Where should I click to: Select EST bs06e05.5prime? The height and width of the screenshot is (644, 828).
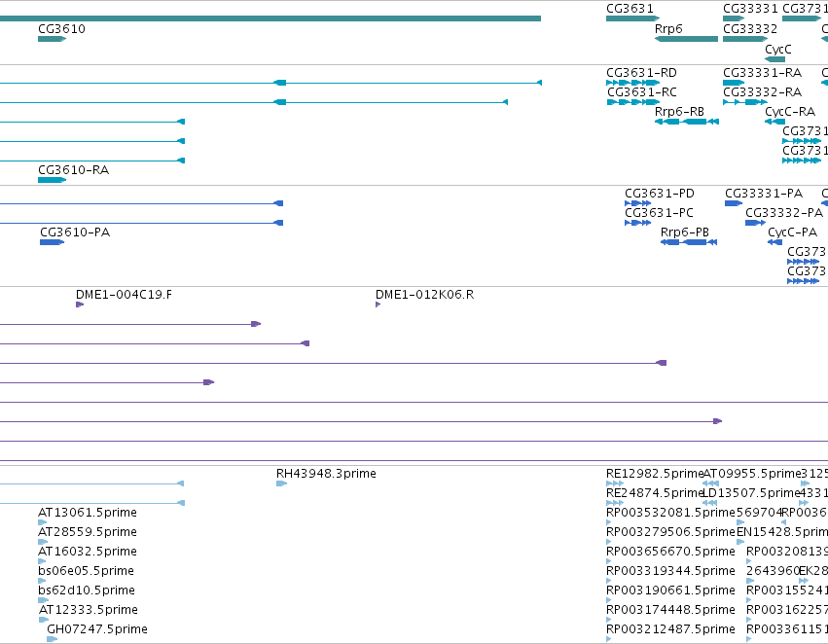click(86, 572)
